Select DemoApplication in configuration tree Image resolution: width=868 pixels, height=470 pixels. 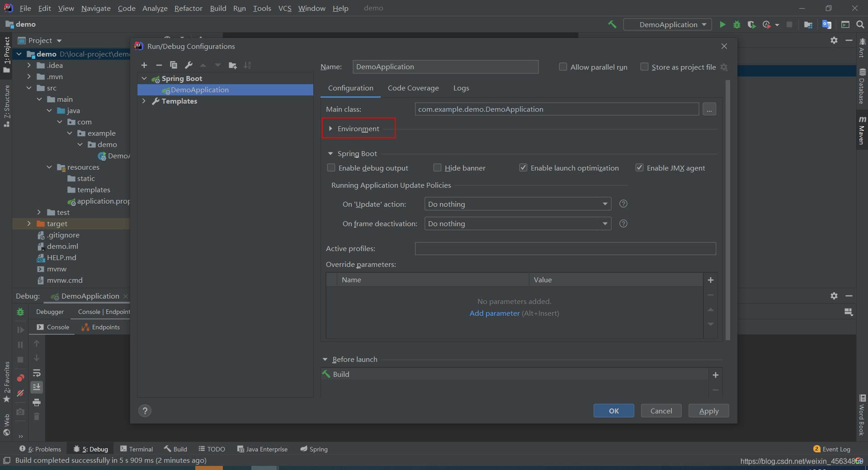pyautogui.click(x=225, y=90)
